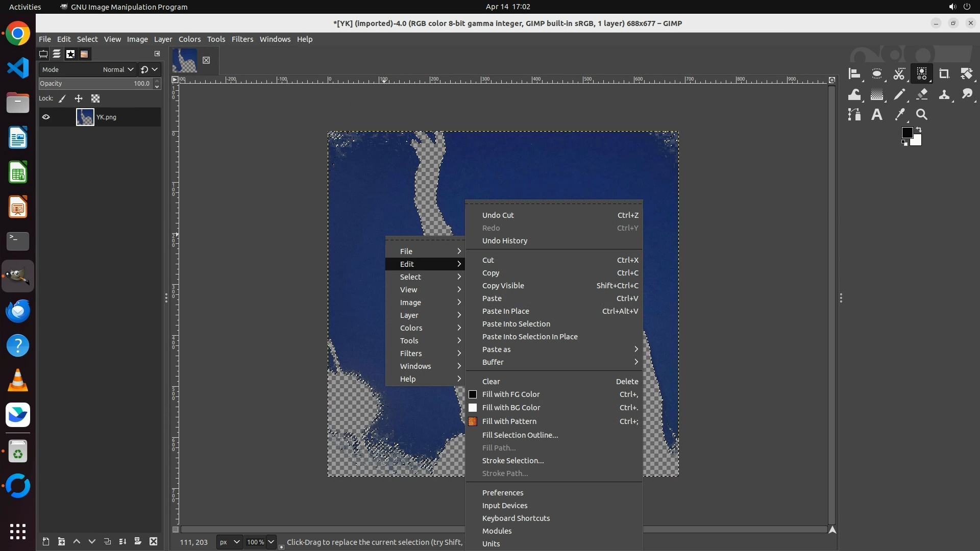This screenshot has width=980, height=551.
Task: Select the Crop tool
Action: point(944,74)
